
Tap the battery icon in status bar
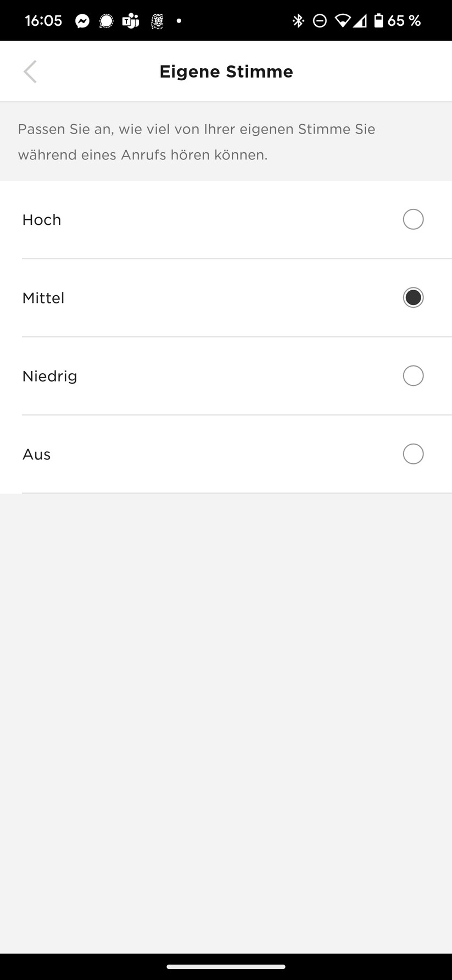click(378, 21)
